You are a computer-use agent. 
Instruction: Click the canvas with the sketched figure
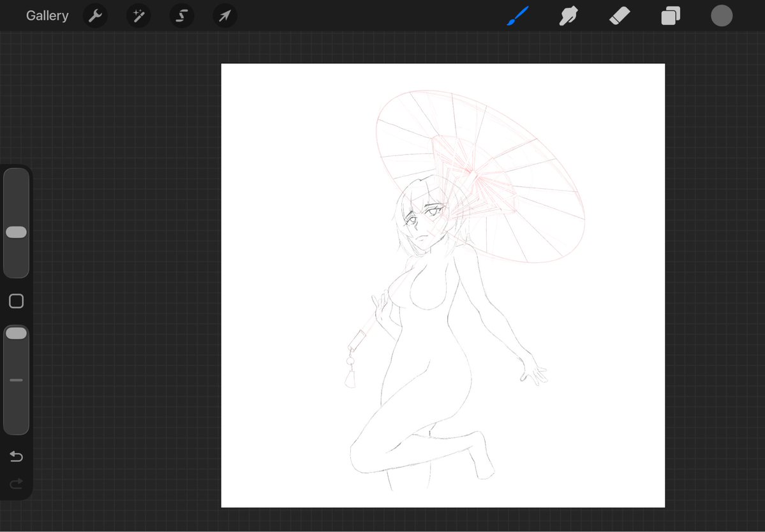pyautogui.click(x=443, y=285)
